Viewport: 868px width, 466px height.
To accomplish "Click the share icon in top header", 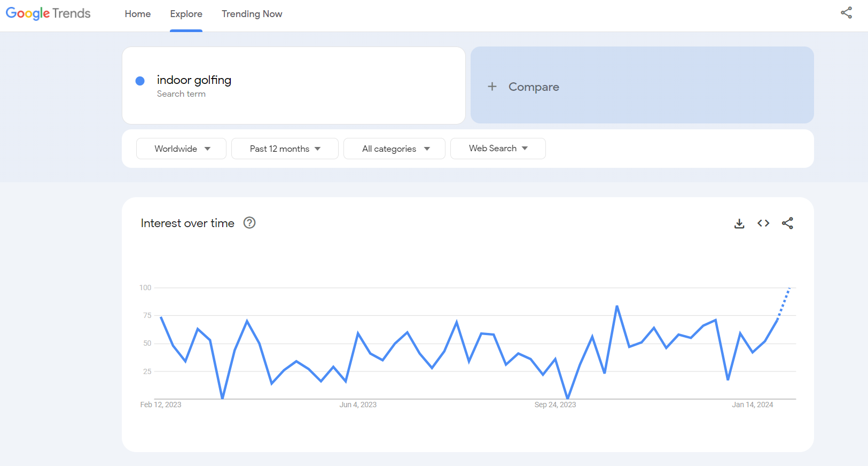I will tap(846, 13).
